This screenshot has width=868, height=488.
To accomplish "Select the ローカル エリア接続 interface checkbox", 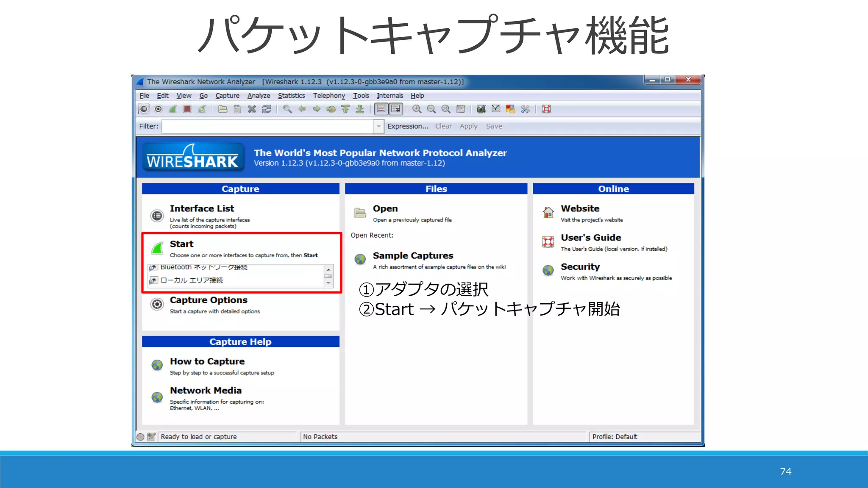I will coord(154,280).
